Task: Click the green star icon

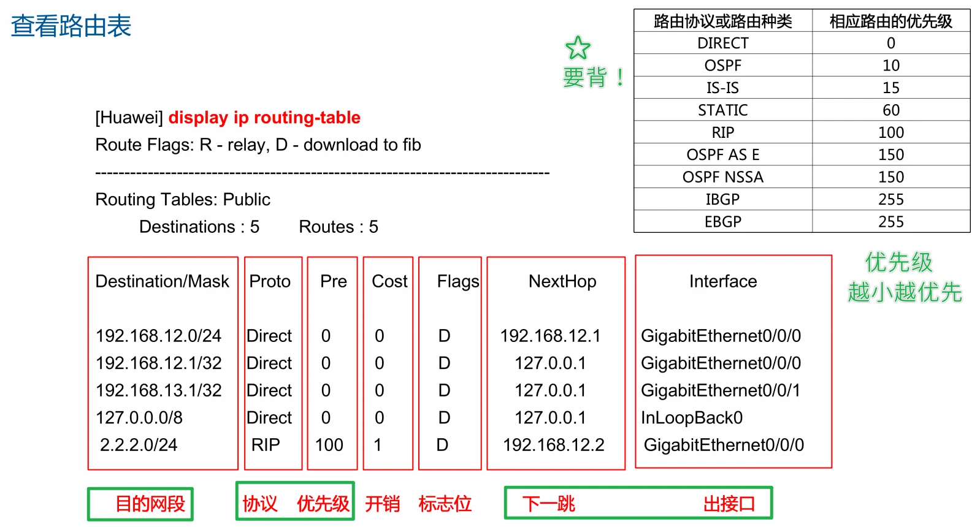Action: tap(577, 48)
